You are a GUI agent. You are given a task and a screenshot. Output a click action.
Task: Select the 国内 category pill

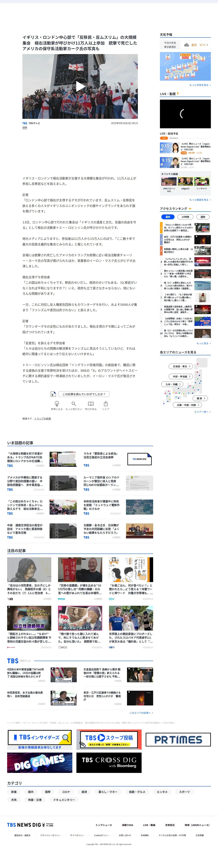tap(31, 792)
